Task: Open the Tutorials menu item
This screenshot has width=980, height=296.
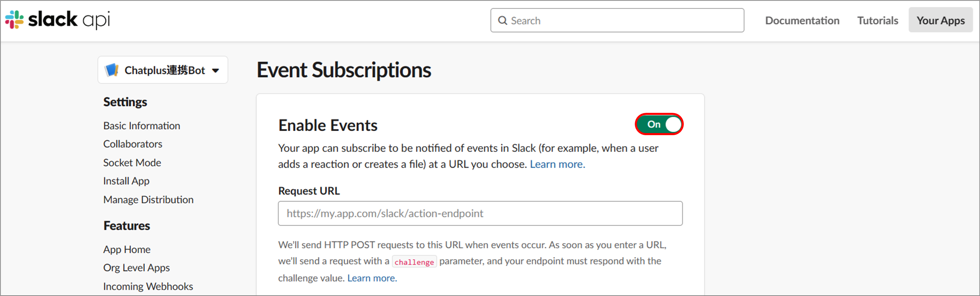Action: pos(877,21)
